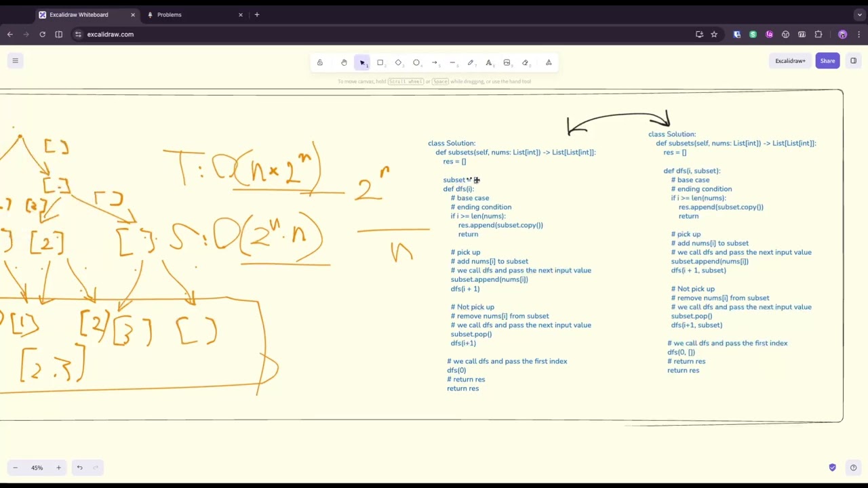Image resolution: width=868 pixels, height=488 pixels.
Task: Click the site information icon in address bar
Action: point(78,34)
